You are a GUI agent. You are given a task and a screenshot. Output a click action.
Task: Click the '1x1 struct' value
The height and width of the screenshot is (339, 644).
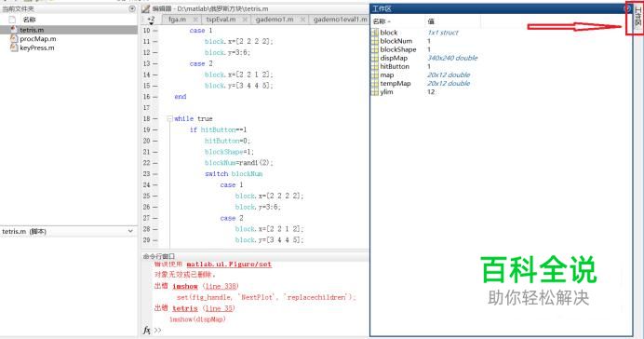click(x=443, y=33)
